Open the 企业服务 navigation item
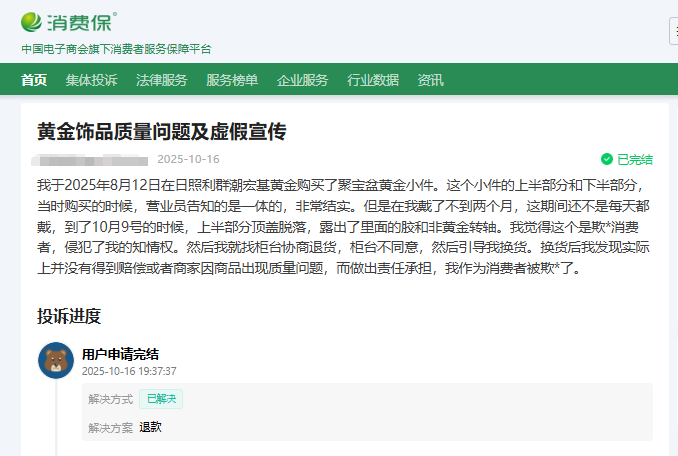This screenshot has width=678, height=456. coord(302,80)
